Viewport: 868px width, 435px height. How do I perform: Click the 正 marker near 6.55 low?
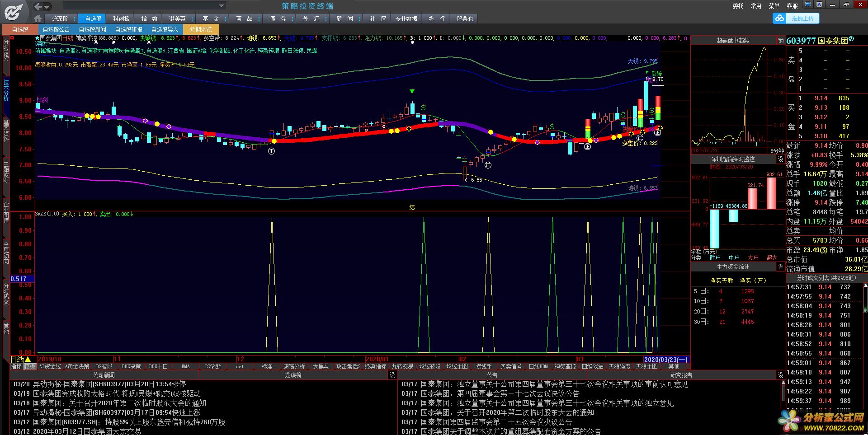tap(488, 165)
